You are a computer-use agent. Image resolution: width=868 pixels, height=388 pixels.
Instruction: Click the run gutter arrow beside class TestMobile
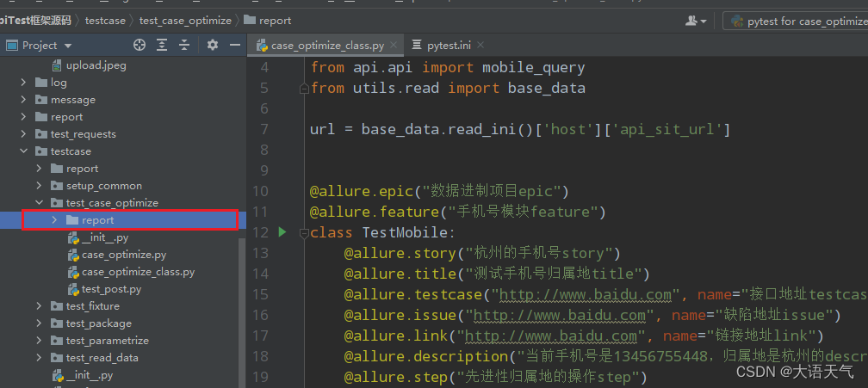click(282, 232)
